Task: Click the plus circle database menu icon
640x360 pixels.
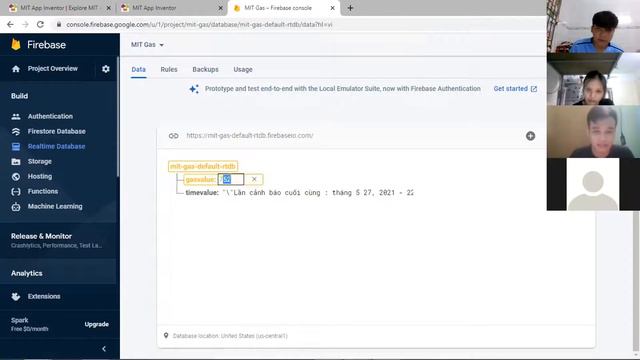Action: click(x=530, y=136)
